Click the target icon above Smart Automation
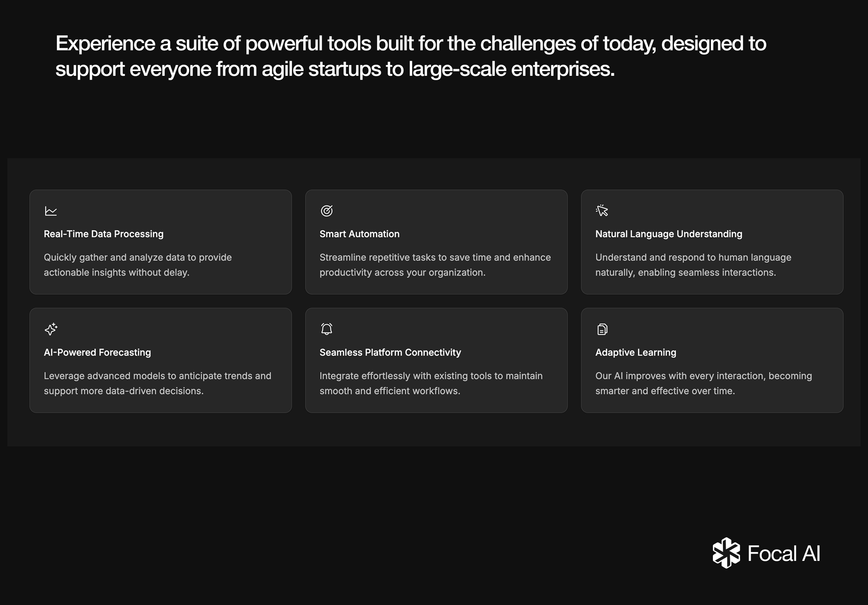Image resolution: width=868 pixels, height=605 pixels. point(326,211)
